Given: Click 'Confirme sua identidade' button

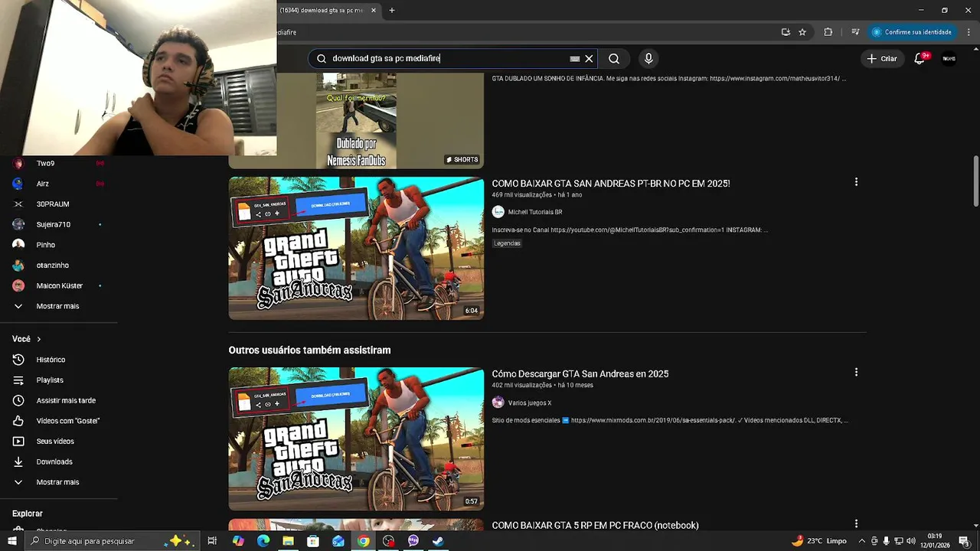Looking at the screenshot, I should tap(911, 32).
